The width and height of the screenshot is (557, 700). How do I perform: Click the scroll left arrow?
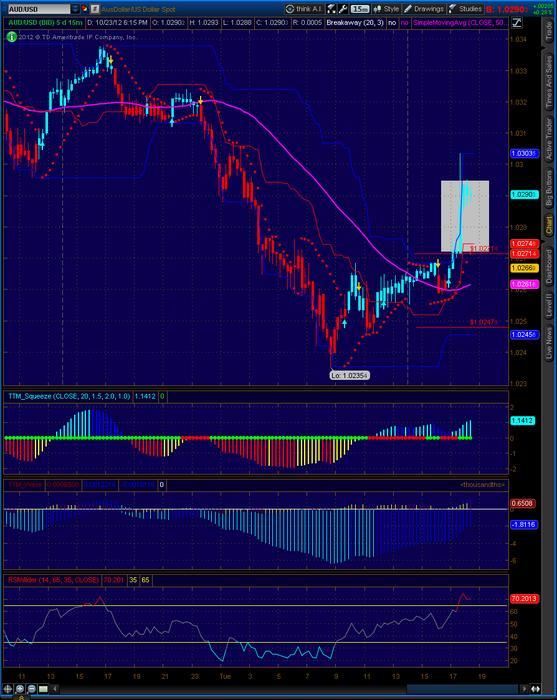click(x=55, y=689)
